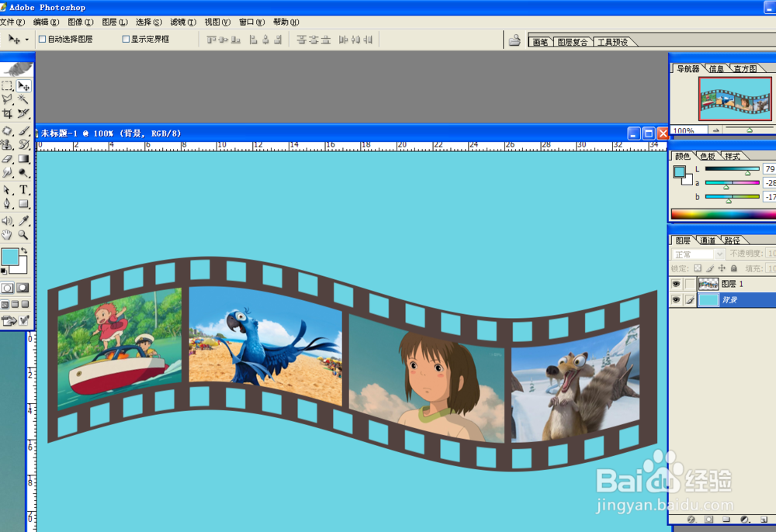Switch to 样式 tab

[x=733, y=156]
